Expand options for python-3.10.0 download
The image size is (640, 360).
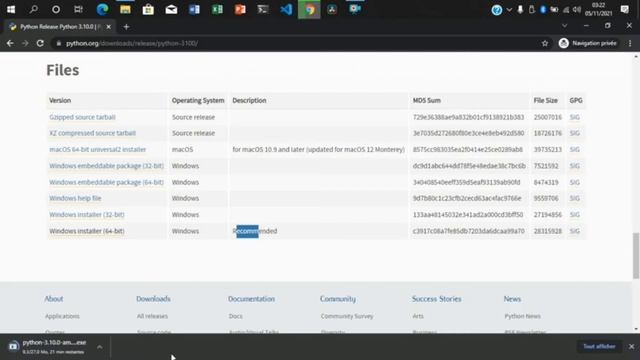tap(100, 347)
